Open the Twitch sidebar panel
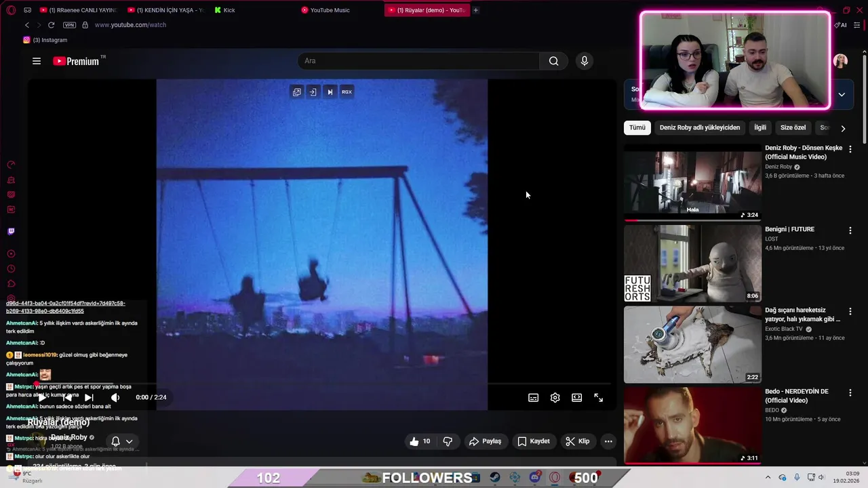This screenshot has height=488, width=868. click(x=11, y=231)
